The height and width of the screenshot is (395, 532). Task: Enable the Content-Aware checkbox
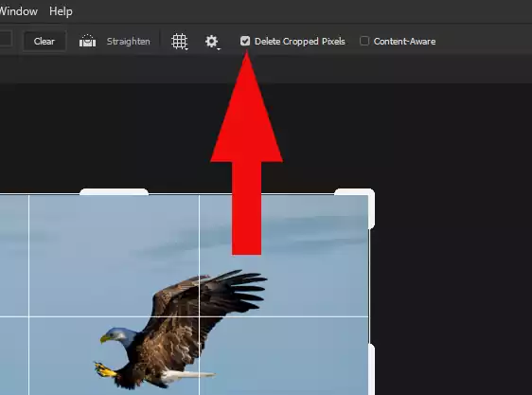(364, 41)
